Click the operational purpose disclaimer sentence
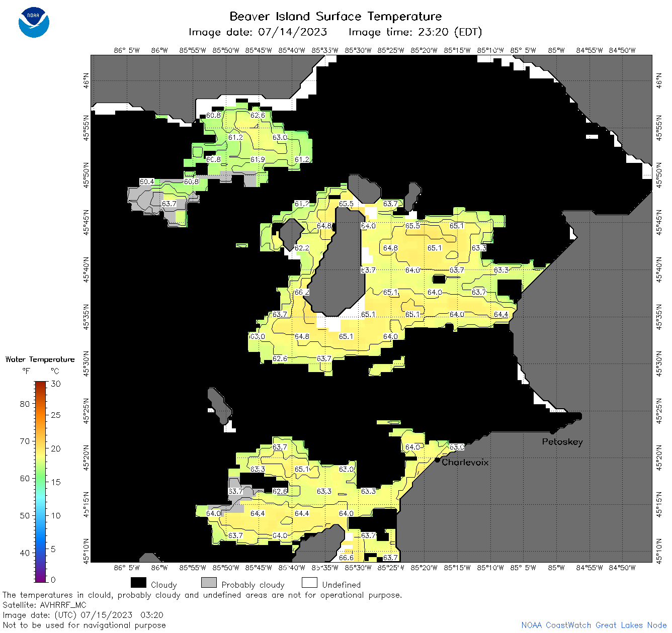The width and height of the screenshot is (672, 633). 202,595
